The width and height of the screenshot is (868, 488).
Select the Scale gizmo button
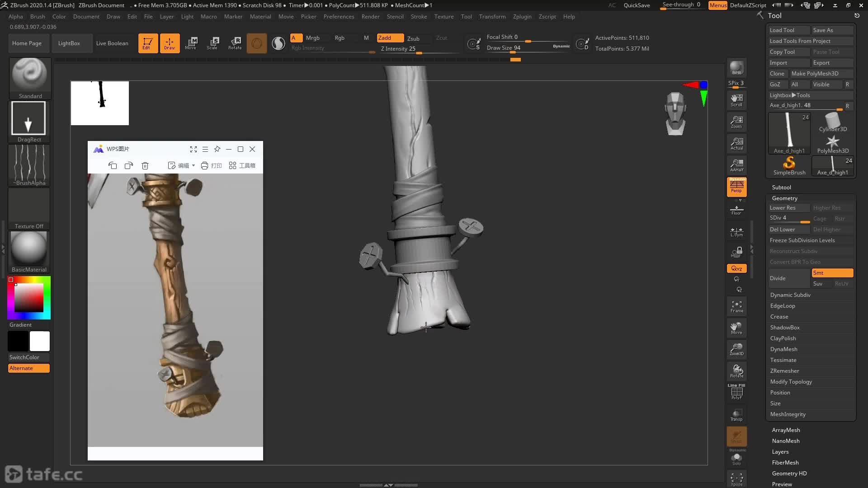213,43
